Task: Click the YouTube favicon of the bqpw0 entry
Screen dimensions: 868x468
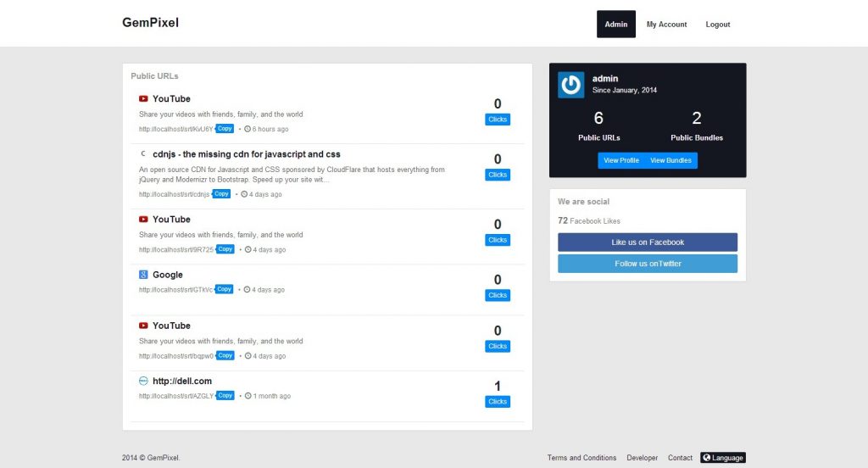Action: tap(143, 326)
